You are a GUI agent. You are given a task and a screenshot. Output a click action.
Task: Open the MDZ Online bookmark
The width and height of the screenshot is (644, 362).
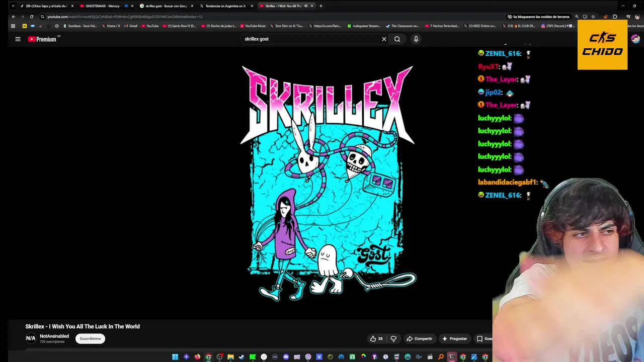(x=479, y=26)
